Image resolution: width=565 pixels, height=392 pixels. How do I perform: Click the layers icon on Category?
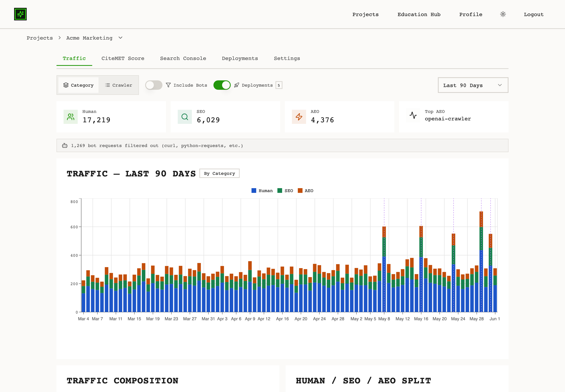(66, 85)
